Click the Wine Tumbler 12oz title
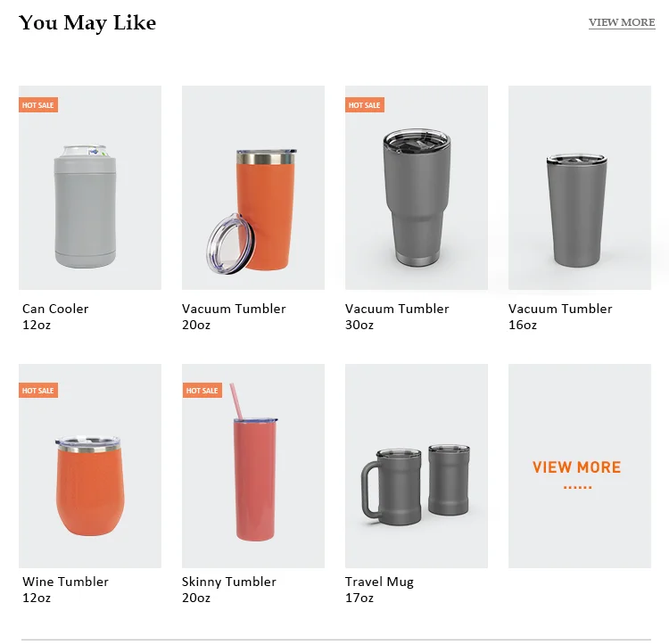Viewport: 669px width, 644px height. click(x=65, y=590)
